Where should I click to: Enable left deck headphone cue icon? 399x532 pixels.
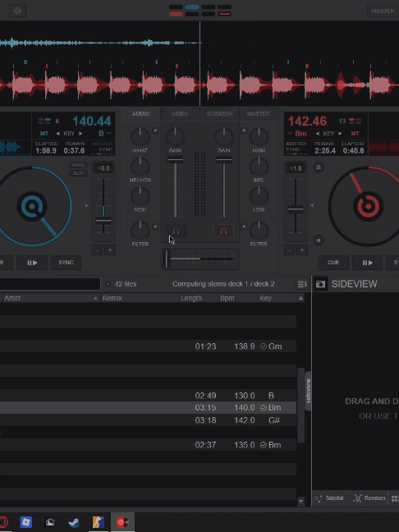(176, 232)
